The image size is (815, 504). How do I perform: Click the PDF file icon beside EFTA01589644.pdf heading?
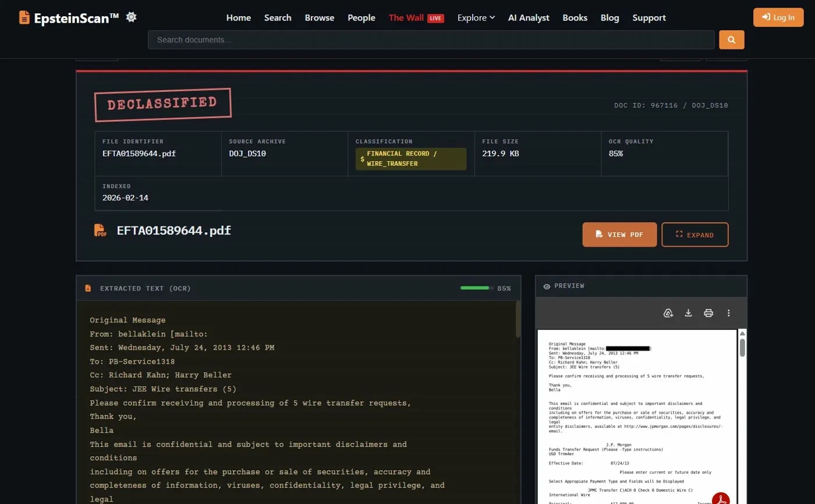click(x=101, y=230)
